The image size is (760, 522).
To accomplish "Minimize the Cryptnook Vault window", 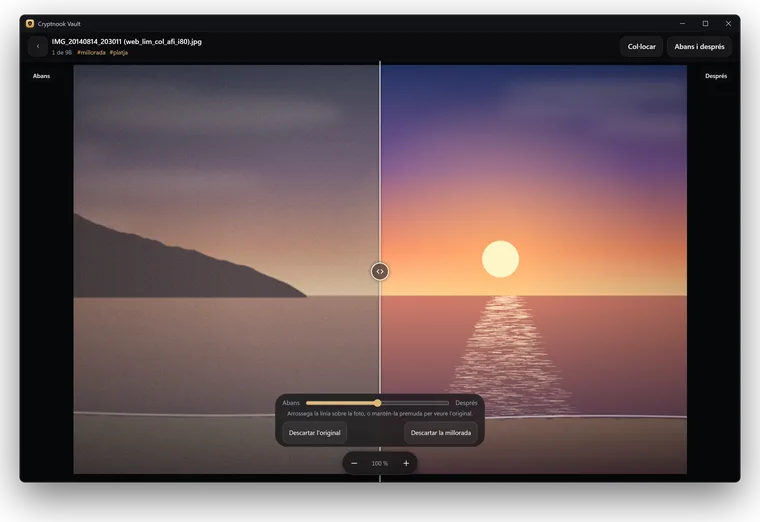I will click(682, 23).
